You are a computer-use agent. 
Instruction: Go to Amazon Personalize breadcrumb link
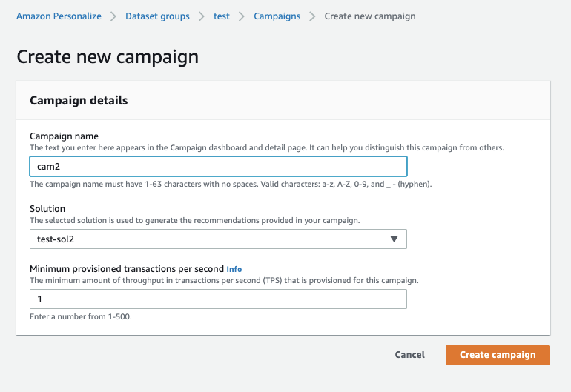tap(59, 16)
